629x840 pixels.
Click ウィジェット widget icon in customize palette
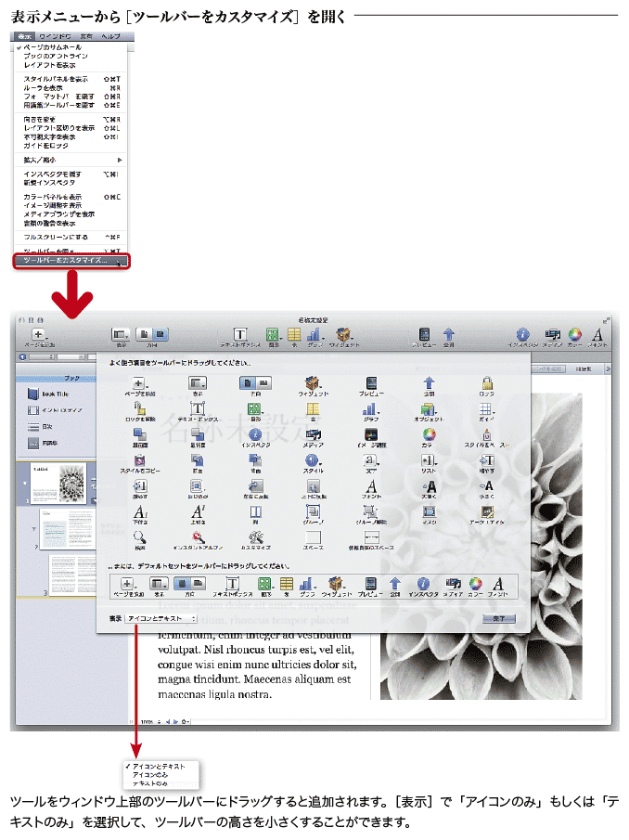pos(314,383)
